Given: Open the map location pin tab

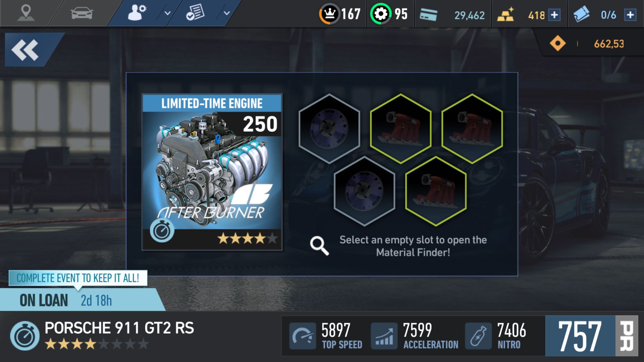Looking at the screenshot, I should [x=25, y=13].
